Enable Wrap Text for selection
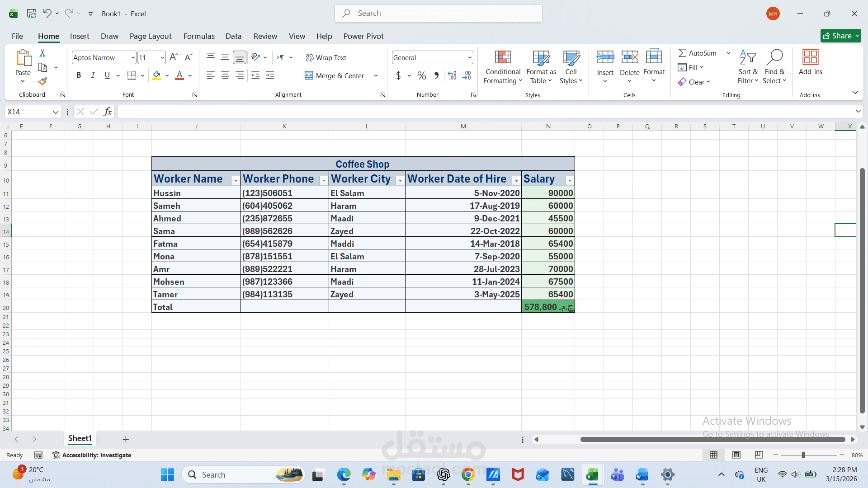The width and height of the screenshot is (868, 488). [326, 57]
